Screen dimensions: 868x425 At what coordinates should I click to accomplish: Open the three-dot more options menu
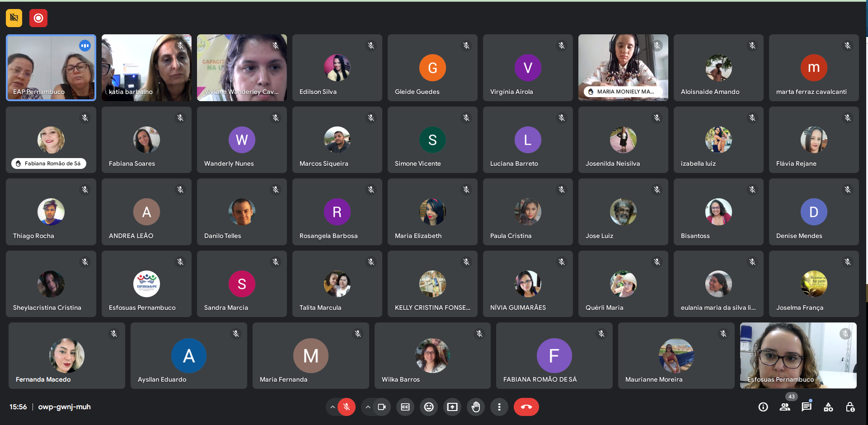click(499, 407)
